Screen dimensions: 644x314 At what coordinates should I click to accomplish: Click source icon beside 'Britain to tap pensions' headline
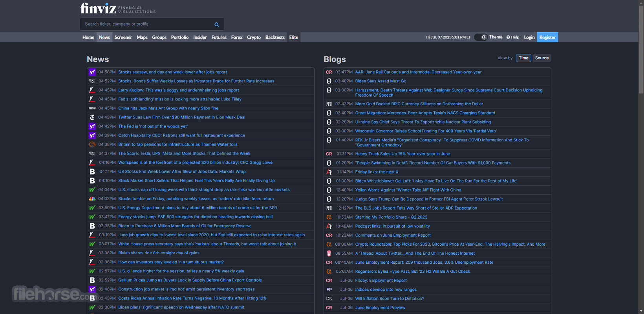click(x=92, y=144)
